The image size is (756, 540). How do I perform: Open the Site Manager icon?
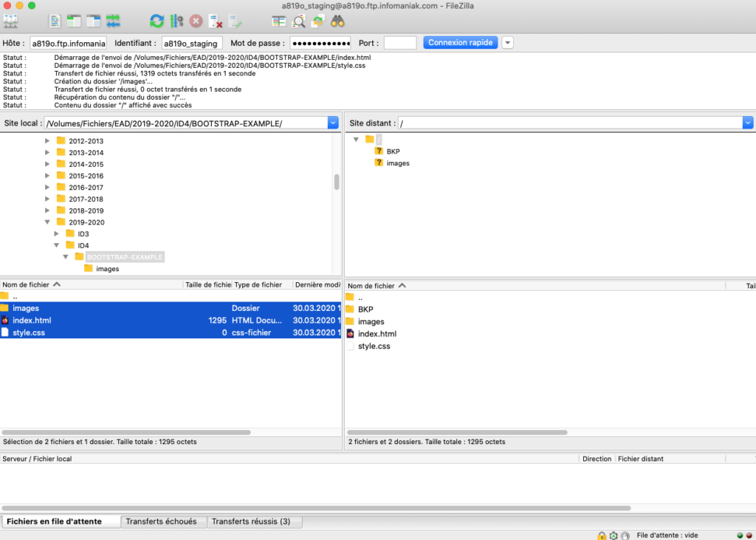pos(11,21)
